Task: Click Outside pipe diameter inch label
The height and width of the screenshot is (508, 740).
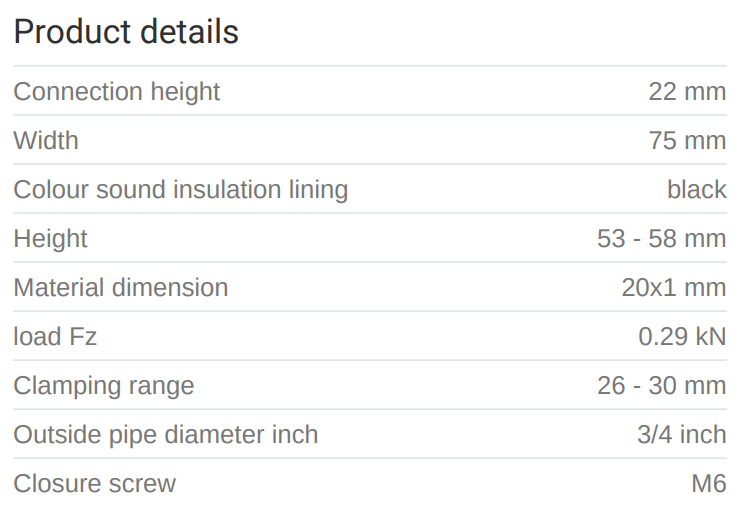Action: click(165, 435)
